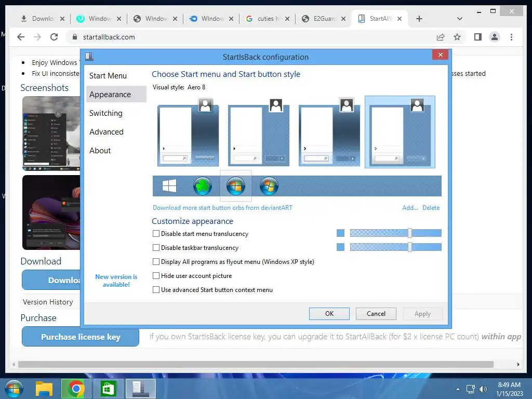Click the page's horizontal scrollbar
This screenshot has width=532, height=399.
tap(256, 364)
